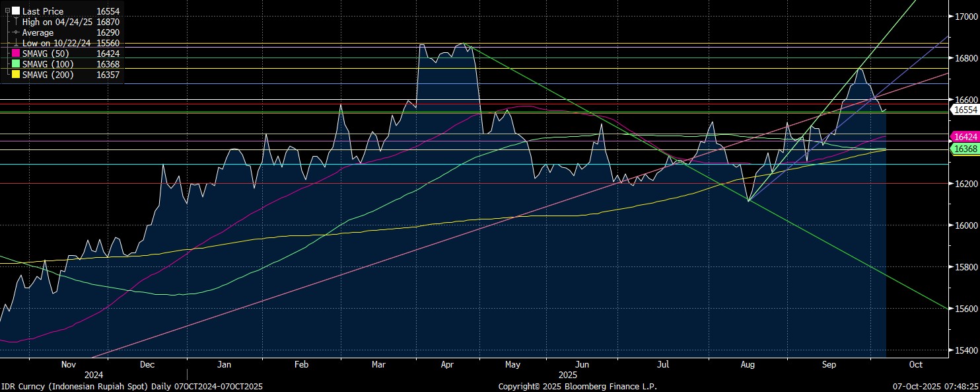Click the magenta SMAVG (50) swatch
Screen dimensions: 980x392
pyautogui.click(x=16, y=54)
